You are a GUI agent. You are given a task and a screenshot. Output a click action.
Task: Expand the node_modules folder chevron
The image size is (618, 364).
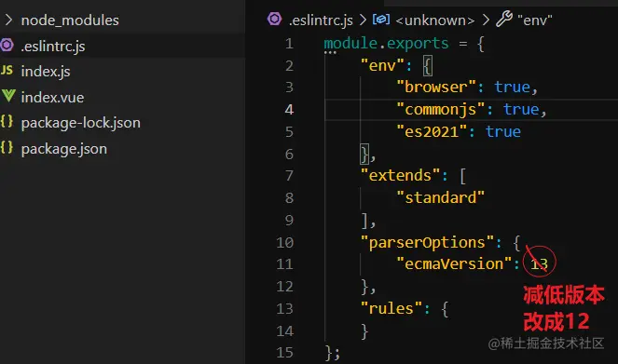(8, 20)
